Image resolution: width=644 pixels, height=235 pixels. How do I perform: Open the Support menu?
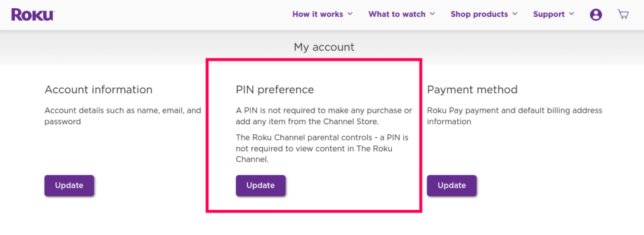click(548, 14)
